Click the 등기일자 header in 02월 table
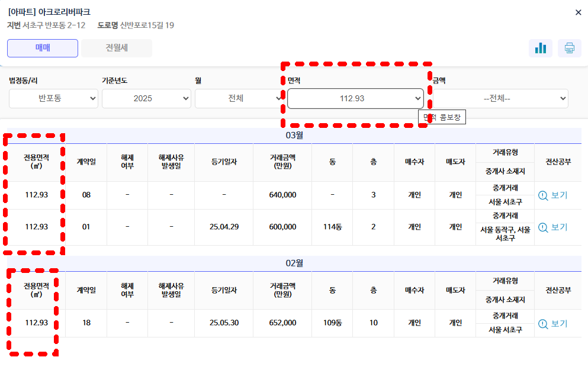Viewport: 588px width, 373px height. (224, 290)
